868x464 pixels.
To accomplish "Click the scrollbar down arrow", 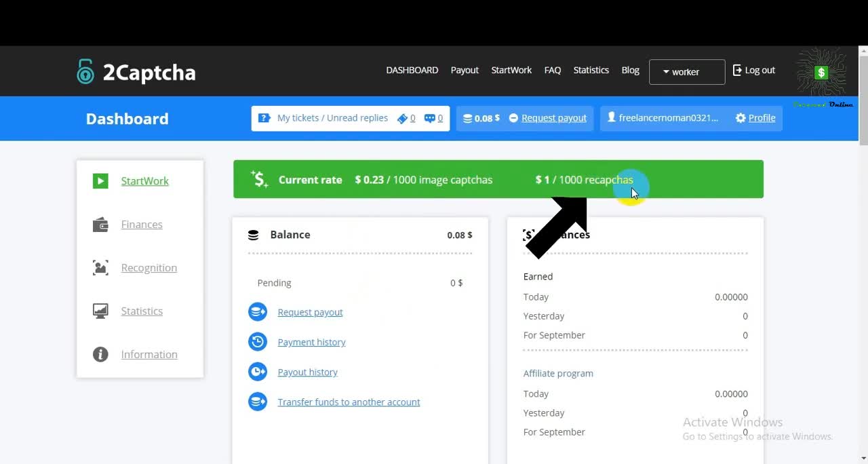I will point(863,459).
